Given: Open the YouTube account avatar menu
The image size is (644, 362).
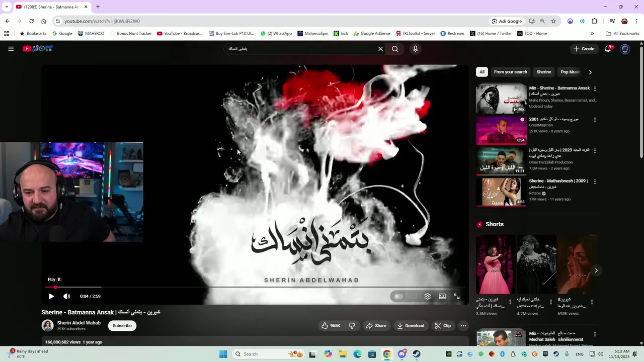Looking at the screenshot, I should 625,49.
